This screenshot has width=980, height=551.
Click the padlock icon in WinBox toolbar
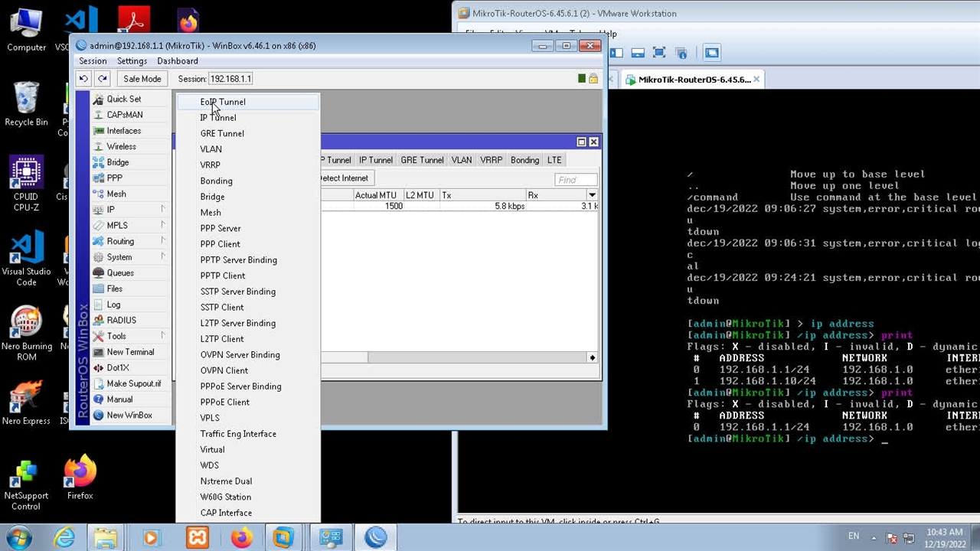[x=593, y=79]
